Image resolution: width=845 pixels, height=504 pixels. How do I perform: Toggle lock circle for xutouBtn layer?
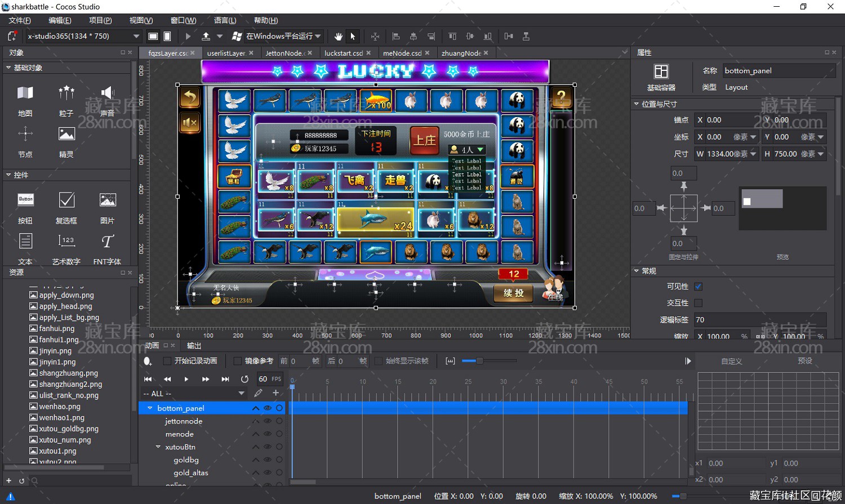(279, 447)
